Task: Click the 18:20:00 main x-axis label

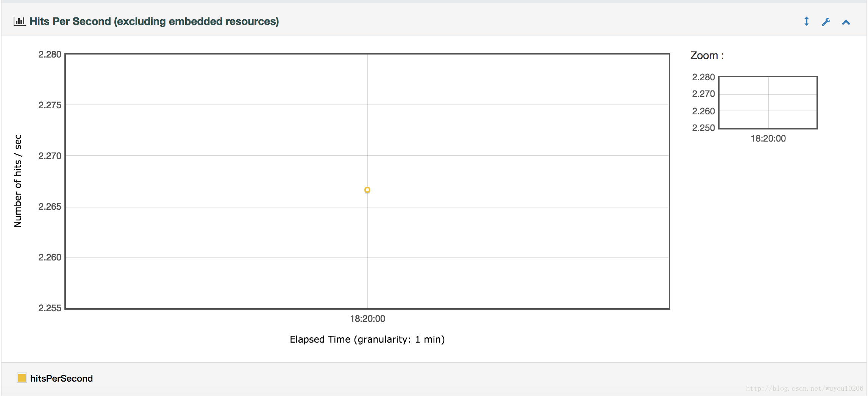Action: click(367, 319)
